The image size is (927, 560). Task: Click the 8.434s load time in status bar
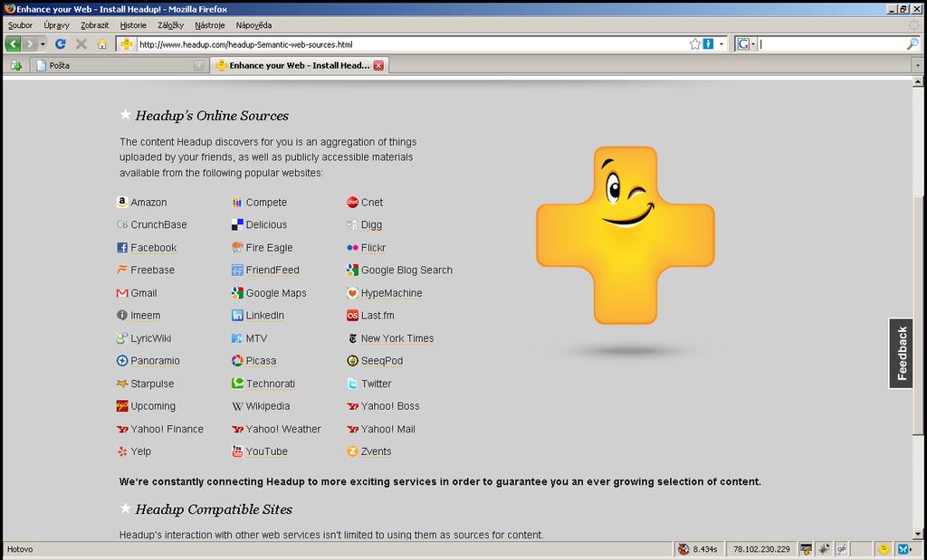(704, 549)
